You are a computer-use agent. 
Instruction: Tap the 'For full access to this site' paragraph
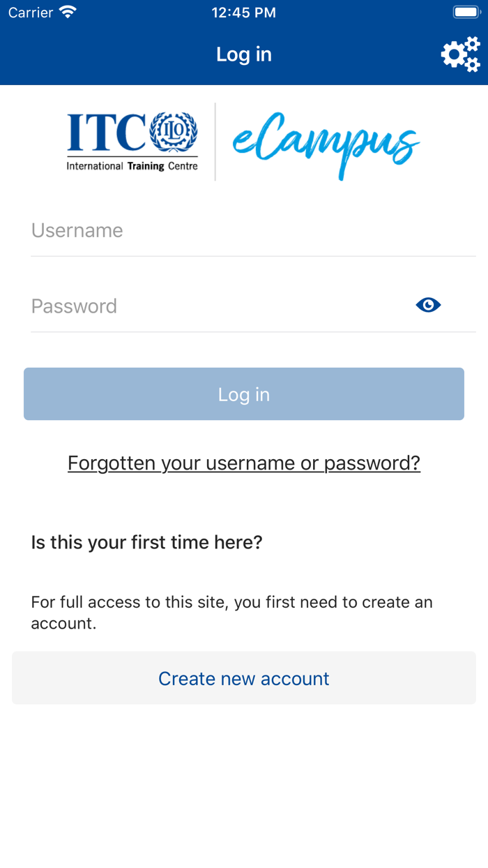[232, 612]
